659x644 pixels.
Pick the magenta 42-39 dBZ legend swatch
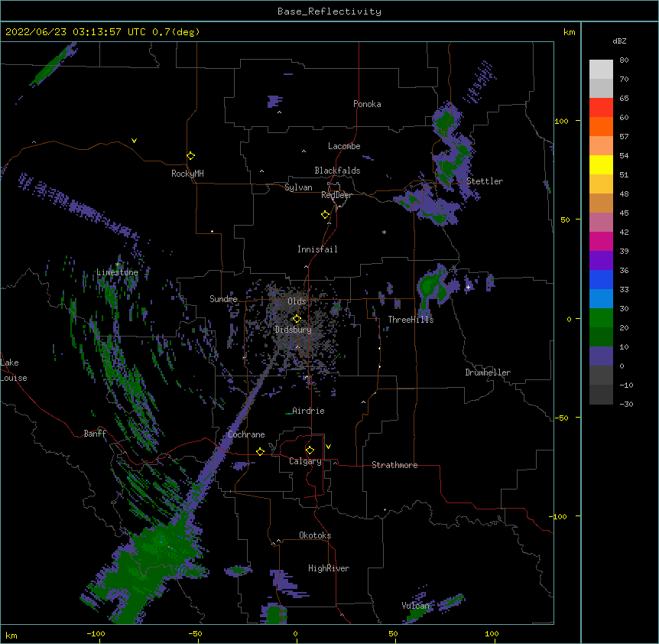point(601,241)
